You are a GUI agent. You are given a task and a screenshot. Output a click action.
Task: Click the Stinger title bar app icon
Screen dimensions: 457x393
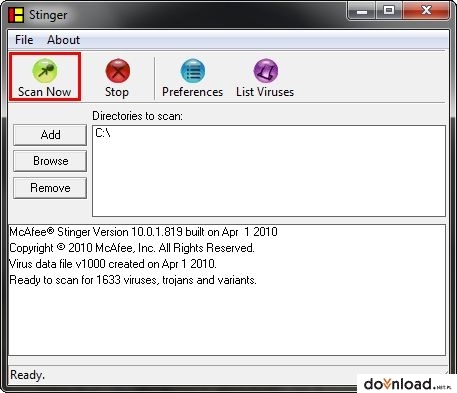[x=16, y=15]
